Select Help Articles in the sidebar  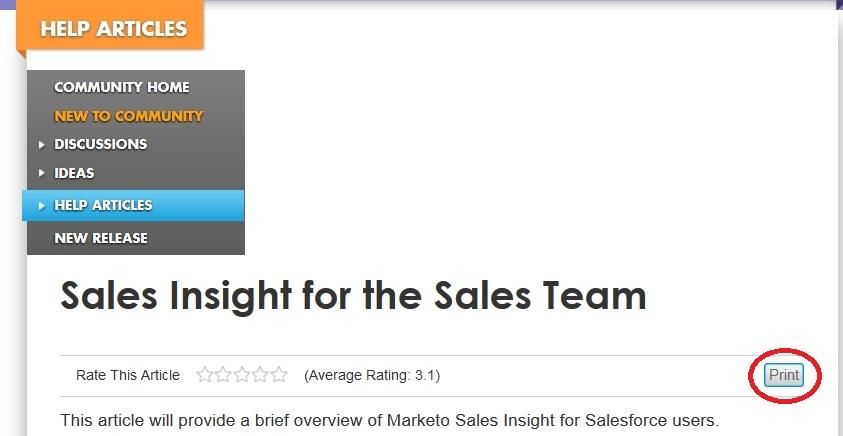tap(103, 205)
